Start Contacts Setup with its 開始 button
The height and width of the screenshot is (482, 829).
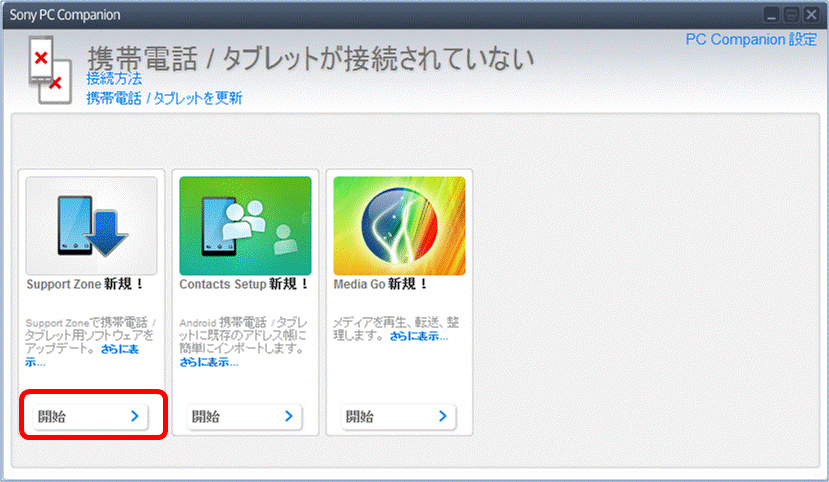coord(244,416)
